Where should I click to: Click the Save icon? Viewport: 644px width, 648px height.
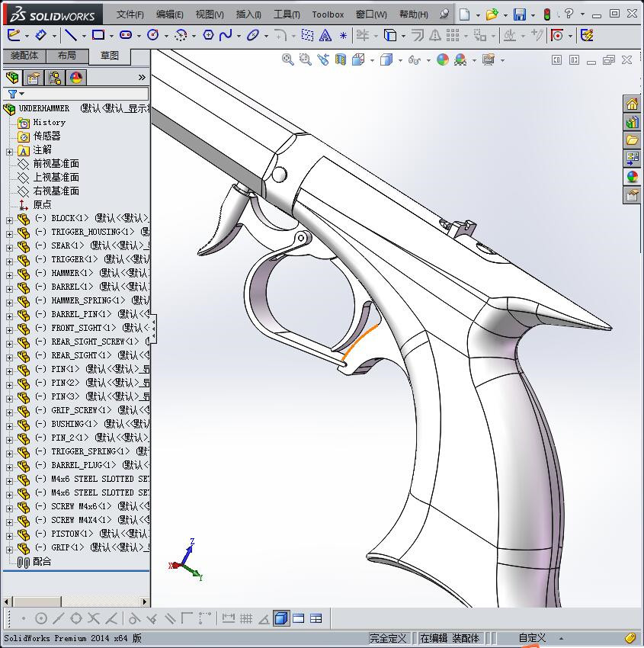pos(520,15)
